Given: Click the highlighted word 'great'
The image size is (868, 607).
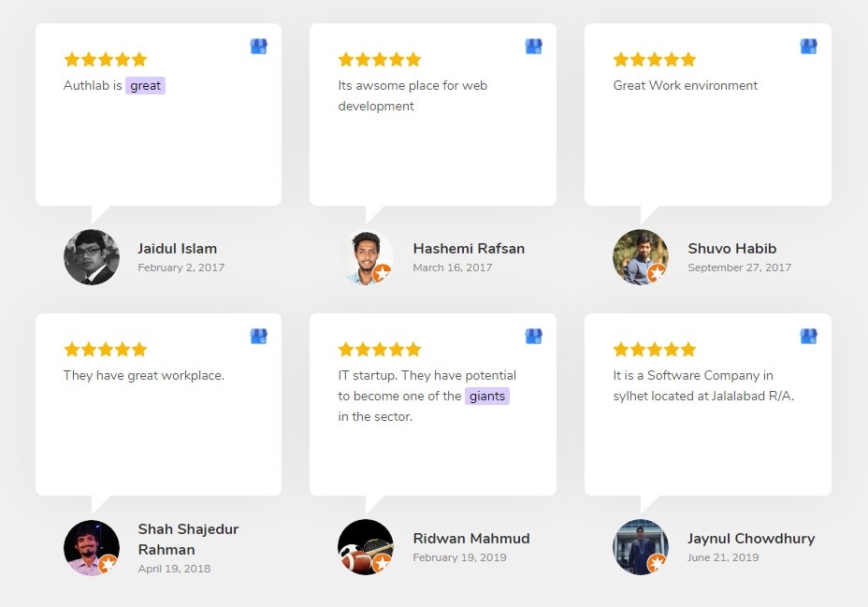Looking at the screenshot, I should pos(146,86).
